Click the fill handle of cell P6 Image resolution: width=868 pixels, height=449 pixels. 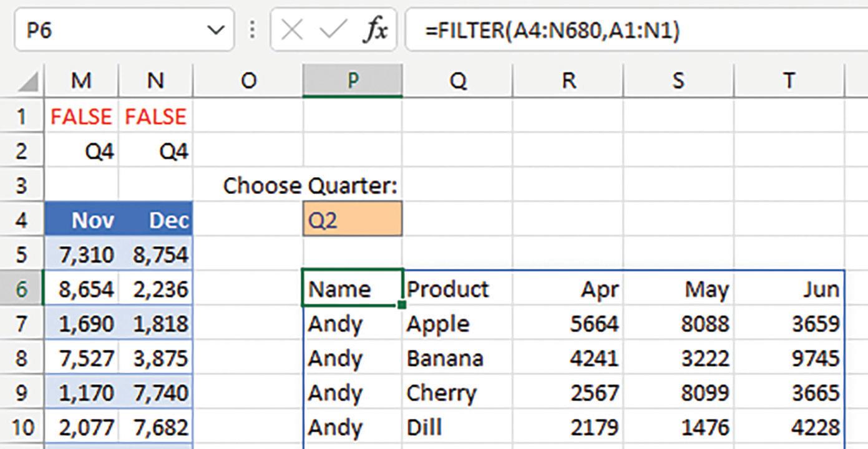point(401,305)
